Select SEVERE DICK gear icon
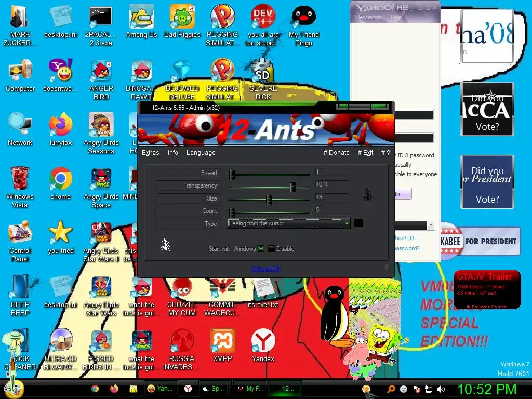This screenshot has width=532, height=399. click(263, 79)
